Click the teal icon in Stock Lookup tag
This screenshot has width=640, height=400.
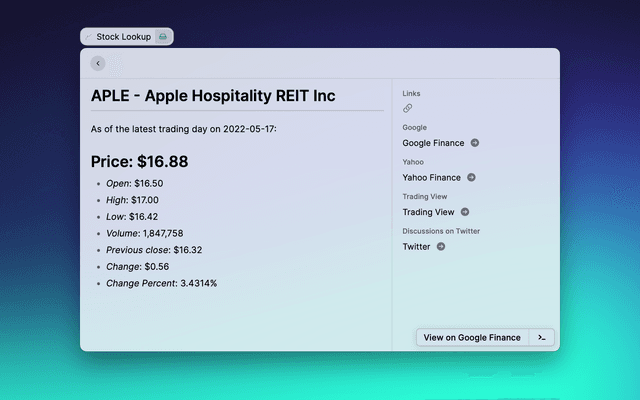click(163, 37)
